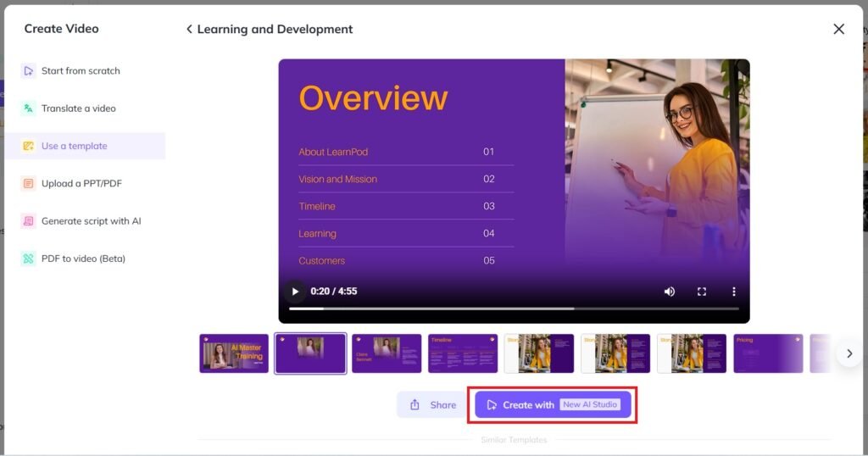Open Generate script with AI
Viewport: 868px width, 456px height.
point(85,221)
